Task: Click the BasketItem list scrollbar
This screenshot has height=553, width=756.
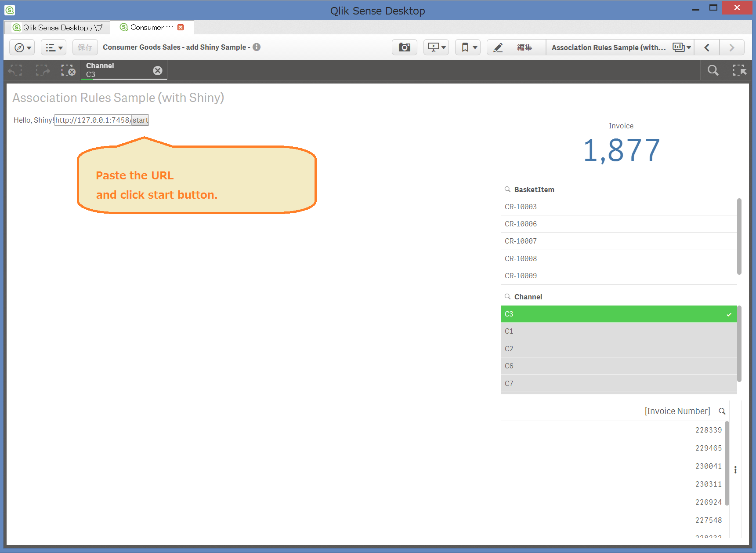Action: 739,236
